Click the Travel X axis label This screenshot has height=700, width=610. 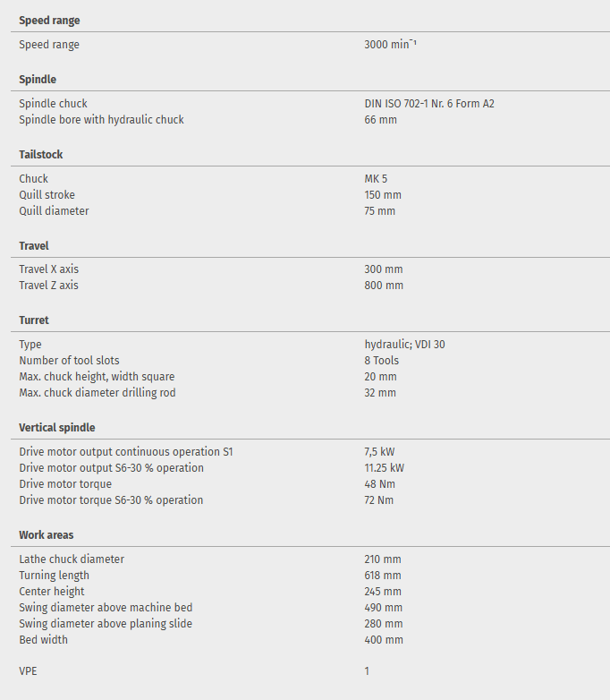(x=55, y=269)
